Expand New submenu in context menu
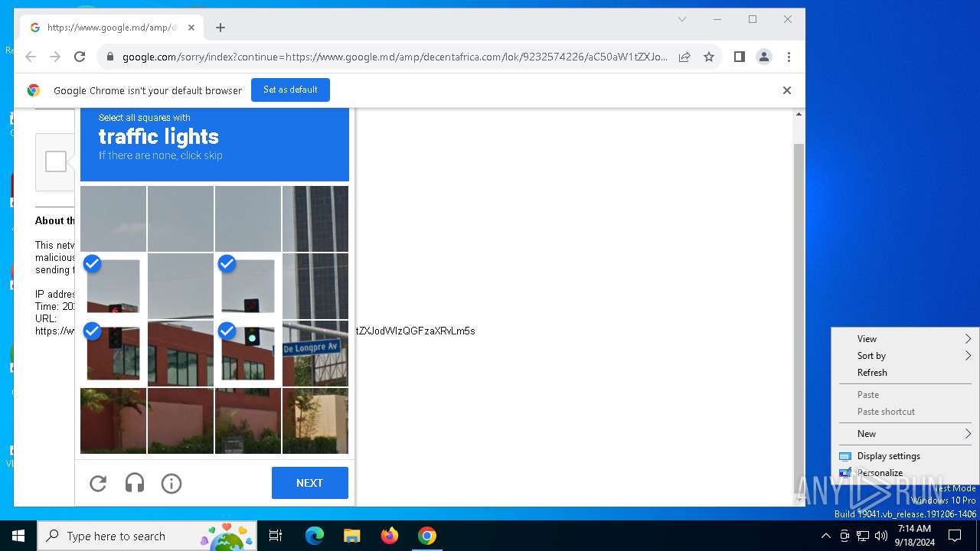 (x=906, y=434)
